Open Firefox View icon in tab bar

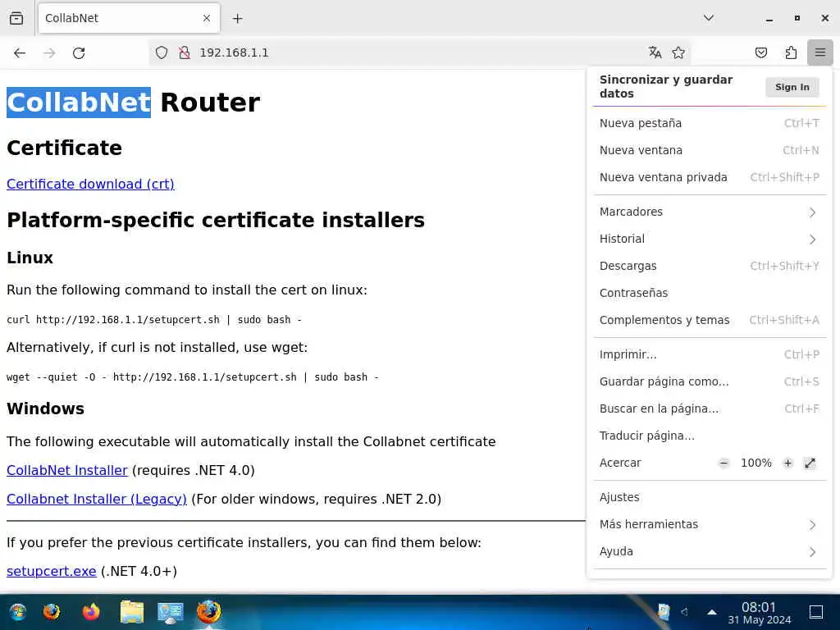point(16,18)
